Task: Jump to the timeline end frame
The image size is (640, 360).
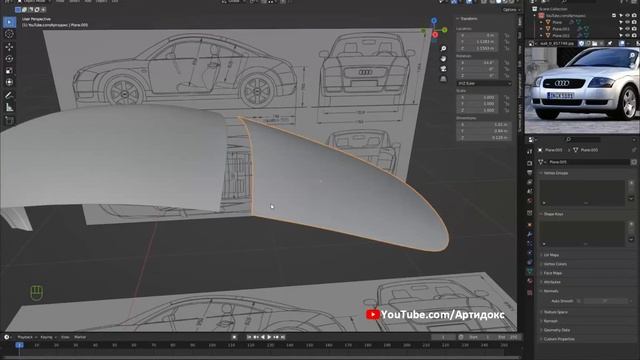Action: 282,337
